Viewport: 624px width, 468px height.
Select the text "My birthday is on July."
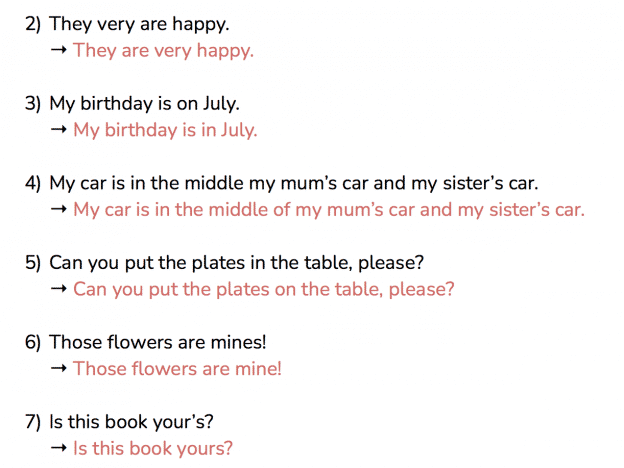tap(144, 104)
